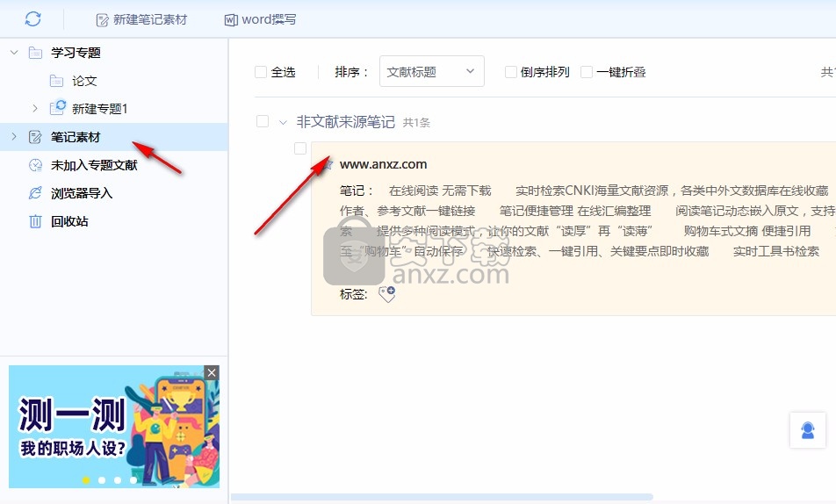
Task: Open 未加入专题文献 list
Action: pyautogui.click(x=94, y=165)
